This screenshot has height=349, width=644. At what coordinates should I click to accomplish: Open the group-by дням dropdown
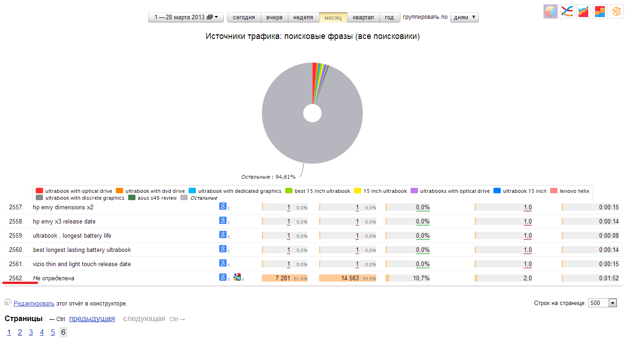coord(465,17)
